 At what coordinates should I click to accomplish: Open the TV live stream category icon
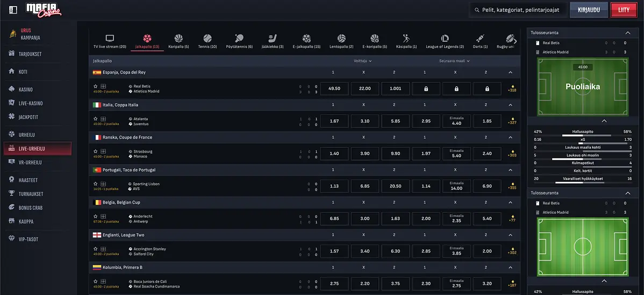pos(110,38)
